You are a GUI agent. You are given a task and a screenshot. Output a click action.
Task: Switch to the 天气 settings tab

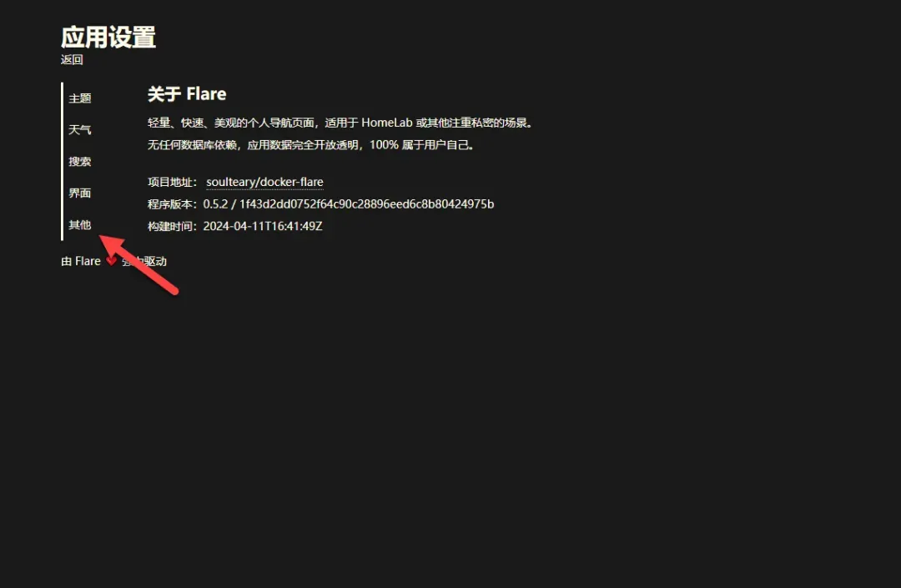point(80,130)
